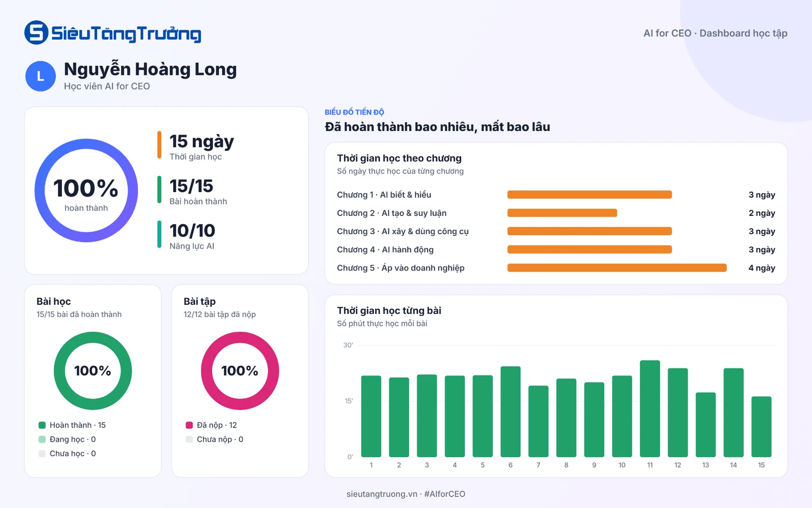The image size is (812, 508).
Task: Click the grey Chưa nộp legend swatch
Action: (x=189, y=439)
